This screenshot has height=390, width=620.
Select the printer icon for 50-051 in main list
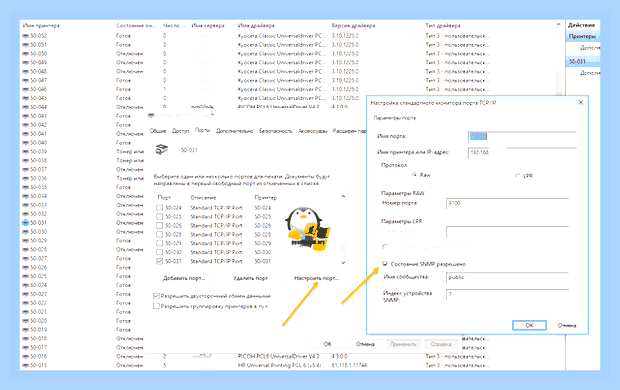point(26,45)
